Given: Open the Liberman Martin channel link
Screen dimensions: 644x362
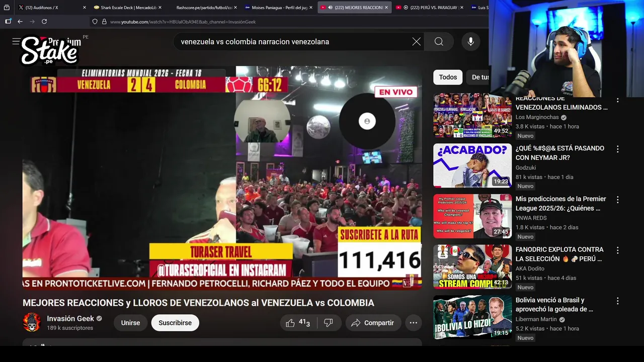Looking at the screenshot, I should 536,319.
